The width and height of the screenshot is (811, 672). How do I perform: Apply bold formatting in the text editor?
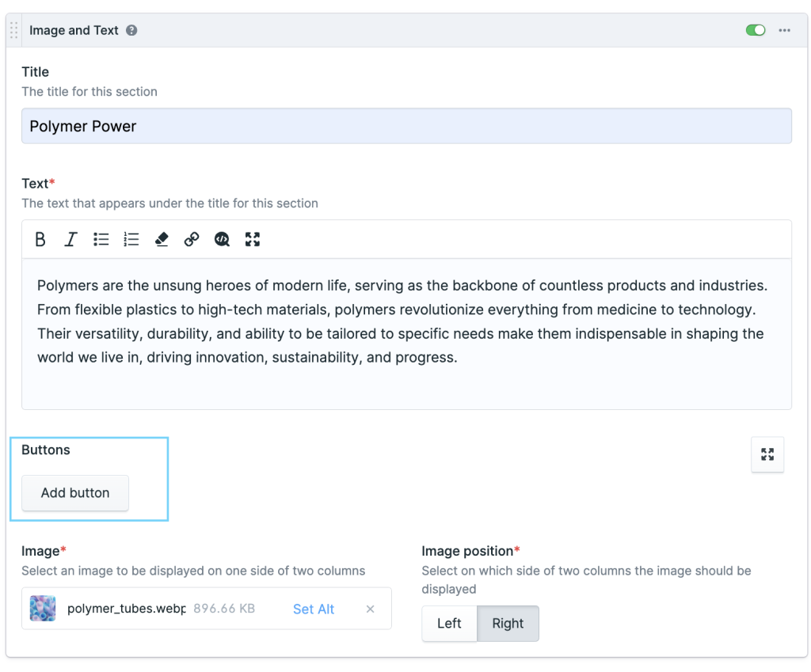(x=40, y=239)
